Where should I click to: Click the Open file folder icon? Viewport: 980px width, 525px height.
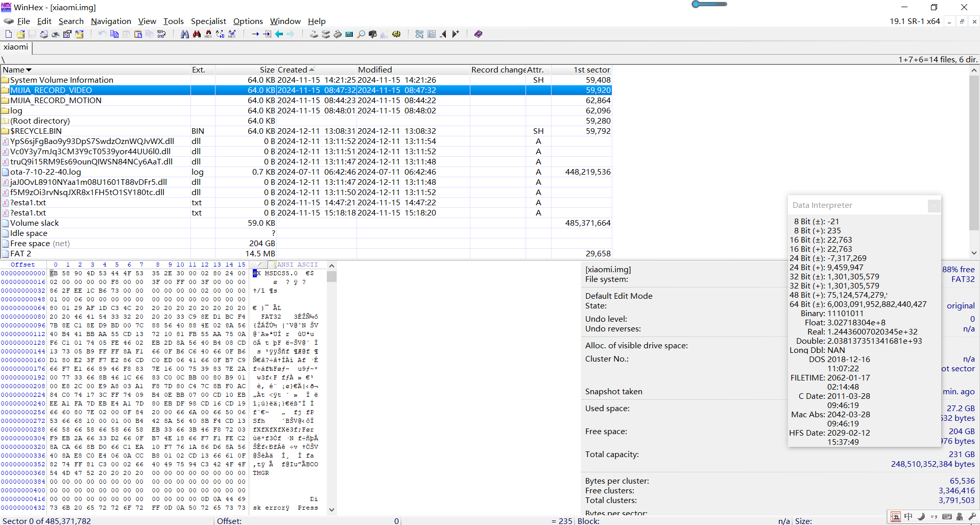[20, 34]
